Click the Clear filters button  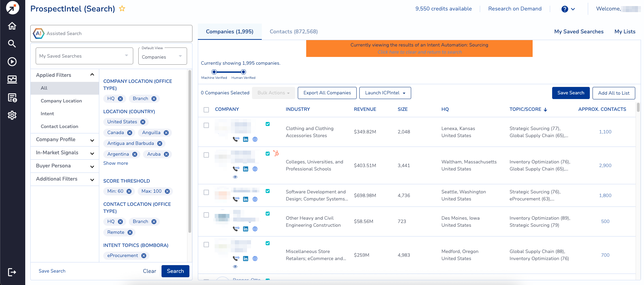(149, 271)
